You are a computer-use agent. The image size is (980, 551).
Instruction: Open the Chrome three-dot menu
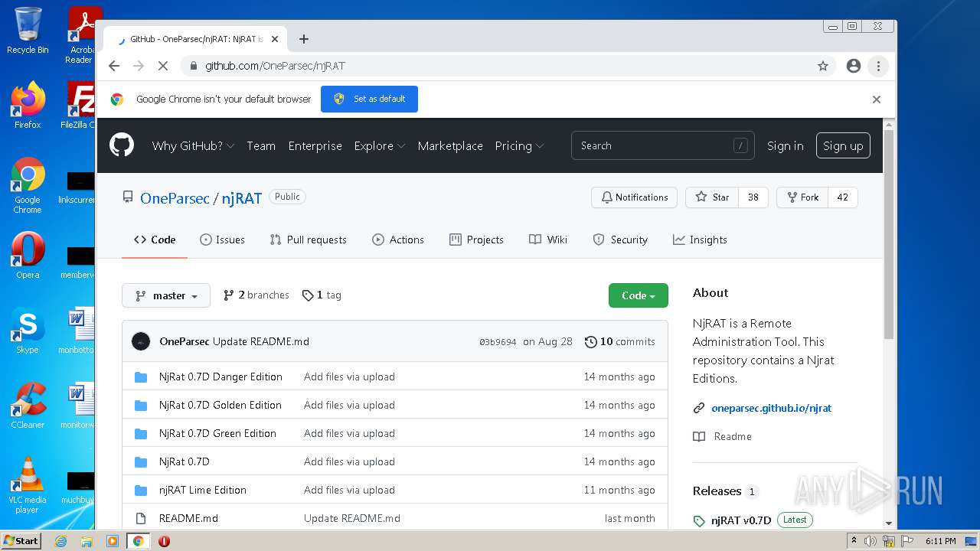[x=878, y=66]
